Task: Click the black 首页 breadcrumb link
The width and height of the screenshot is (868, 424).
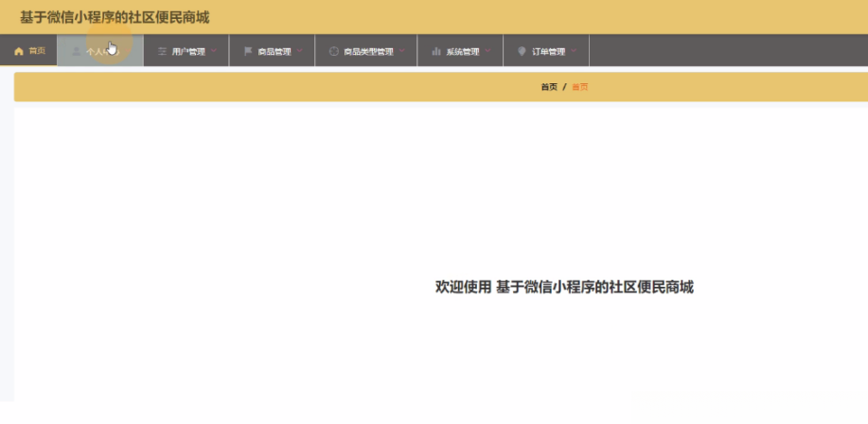Action: tap(549, 87)
